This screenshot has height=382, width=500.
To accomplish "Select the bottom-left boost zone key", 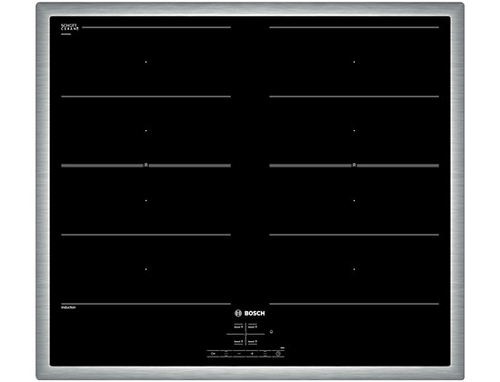I will 238,342.
